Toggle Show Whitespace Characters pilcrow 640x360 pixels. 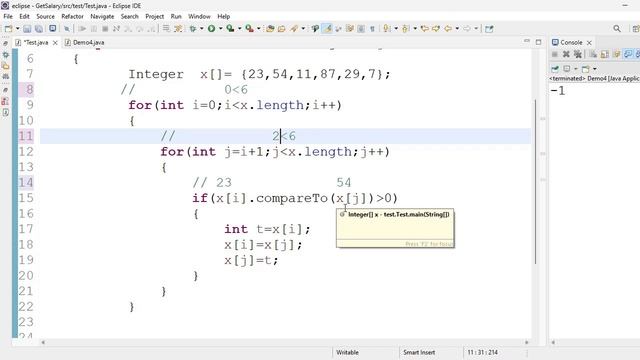tap(372, 29)
